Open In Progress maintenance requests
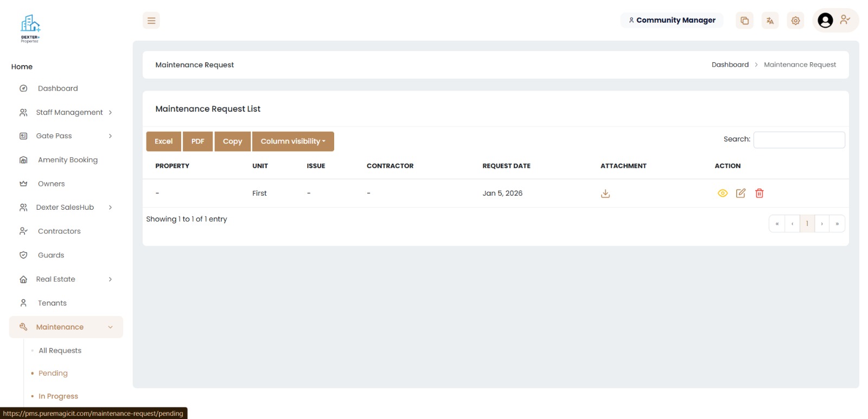 point(58,396)
